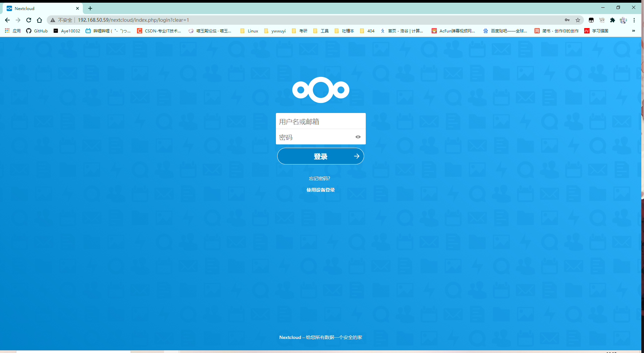This screenshot has height=353, width=644.
Task: Open the GitHub bookmark
Action: pyautogui.click(x=37, y=31)
